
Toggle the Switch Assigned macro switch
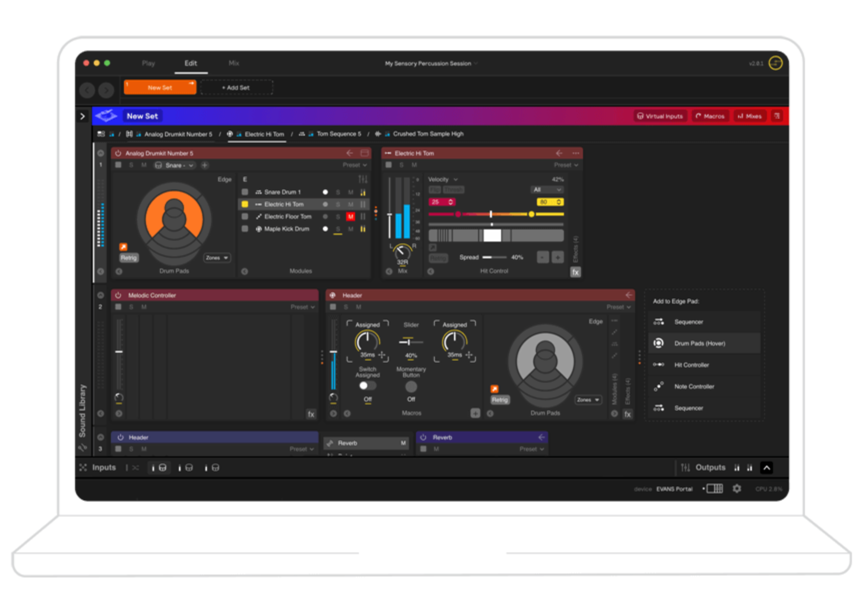click(367, 386)
